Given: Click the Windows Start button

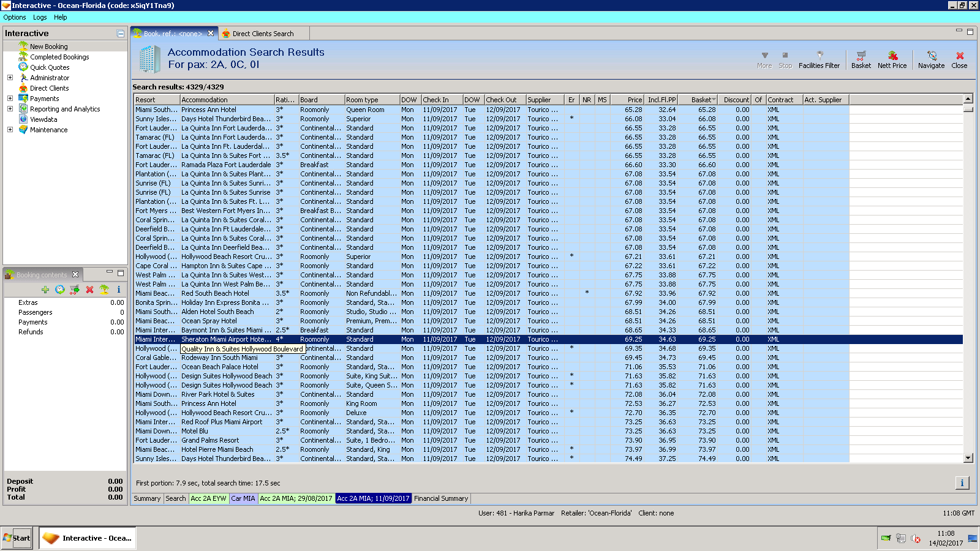Looking at the screenshot, I should 17,538.
